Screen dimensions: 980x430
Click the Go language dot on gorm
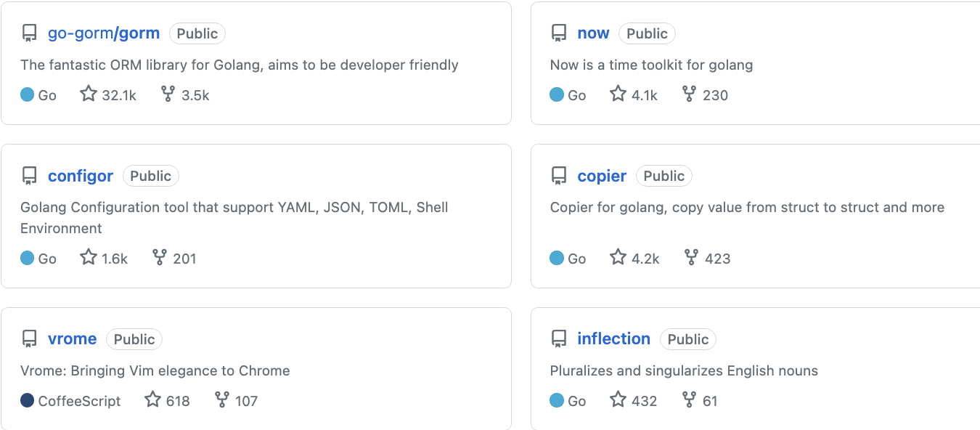pyautogui.click(x=28, y=94)
